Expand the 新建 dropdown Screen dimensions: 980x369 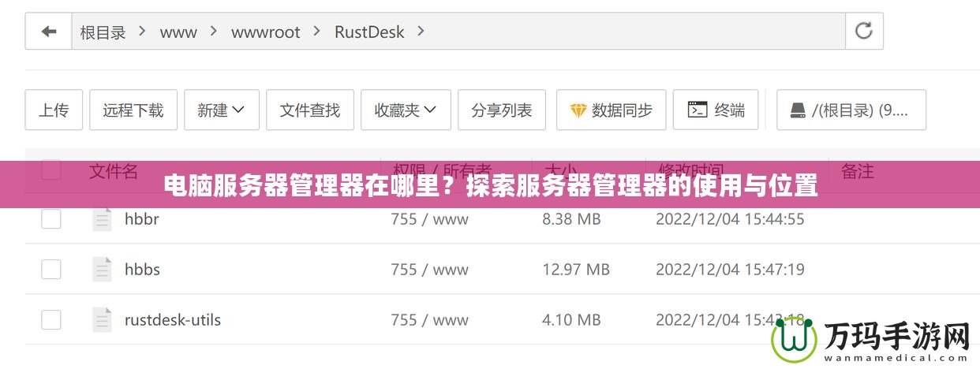(222, 110)
